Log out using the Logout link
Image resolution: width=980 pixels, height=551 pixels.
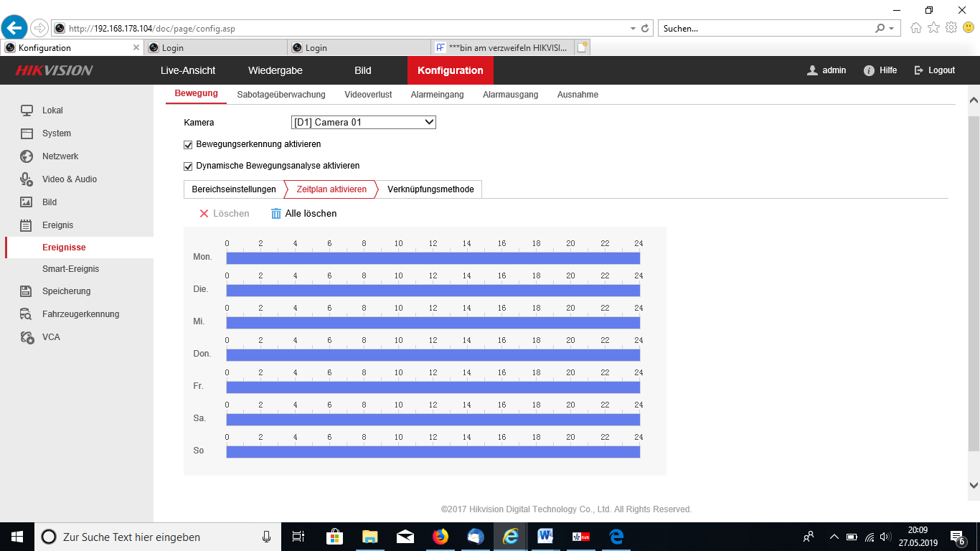click(x=935, y=70)
